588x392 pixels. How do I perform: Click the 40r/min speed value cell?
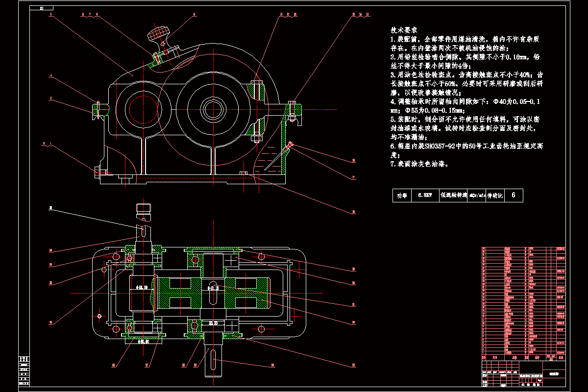tap(477, 196)
